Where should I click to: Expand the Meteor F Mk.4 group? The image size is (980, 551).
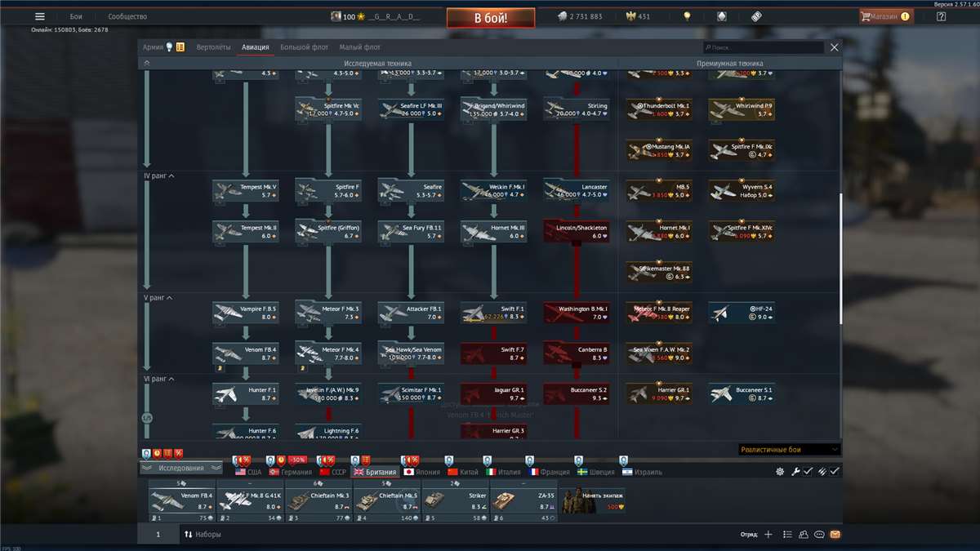coord(328,353)
